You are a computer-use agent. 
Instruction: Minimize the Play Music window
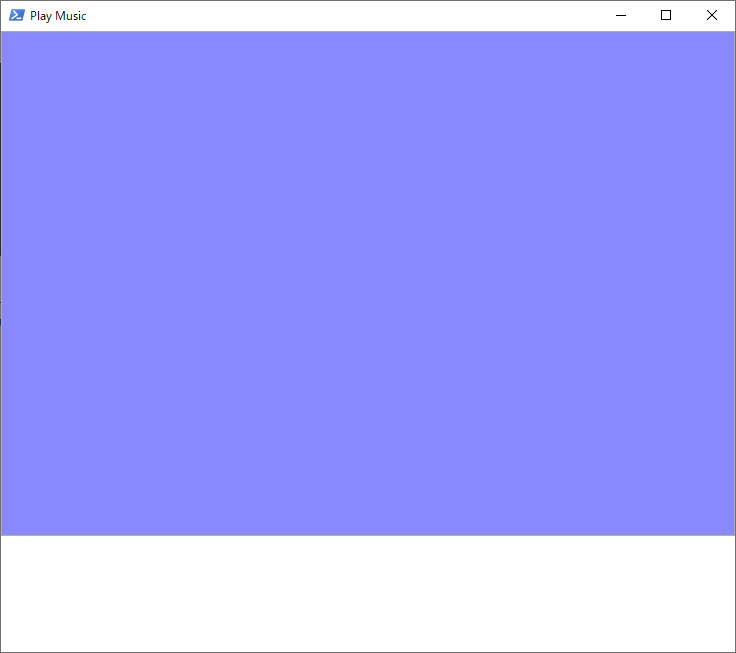(621, 15)
